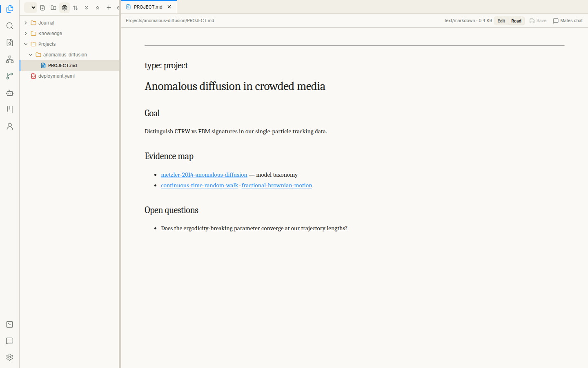Toggle the target focus-on-active-file icon
Screen dimensions: 588x368
pyautogui.click(x=65, y=7)
